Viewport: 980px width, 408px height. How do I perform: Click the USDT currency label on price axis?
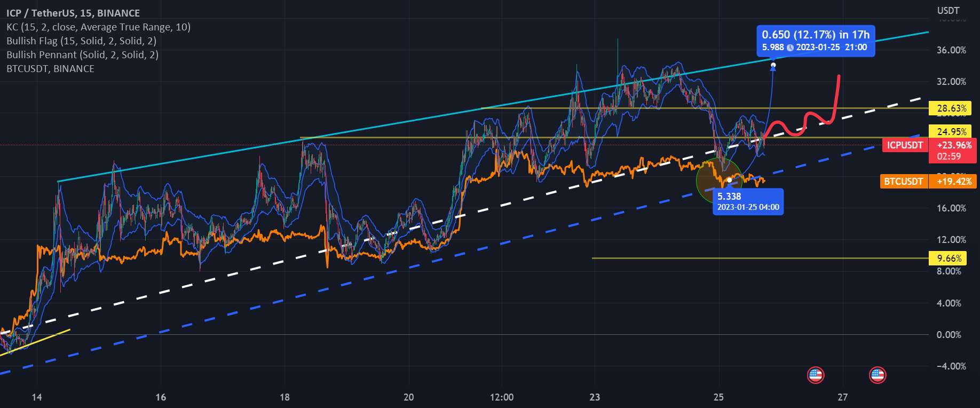point(949,10)
